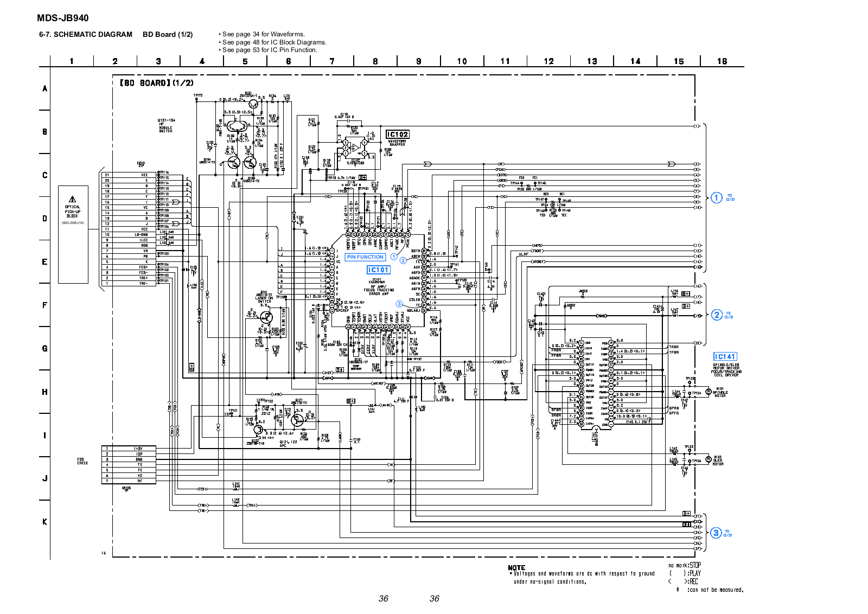Image resolution: width=868 pixels, height=614 pixels.
Task: Click the large circled 3 'TO (2/2)' marker
Action: (x=716, y=533)
